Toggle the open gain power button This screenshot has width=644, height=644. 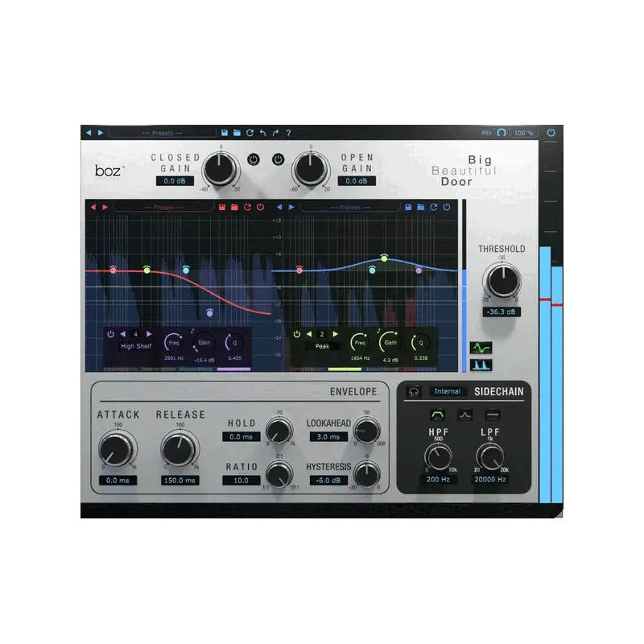coord(279,159)
